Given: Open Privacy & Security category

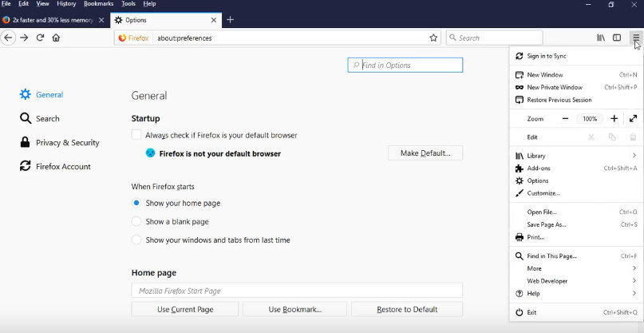Looking at the screenshot, I should (60, 143).
